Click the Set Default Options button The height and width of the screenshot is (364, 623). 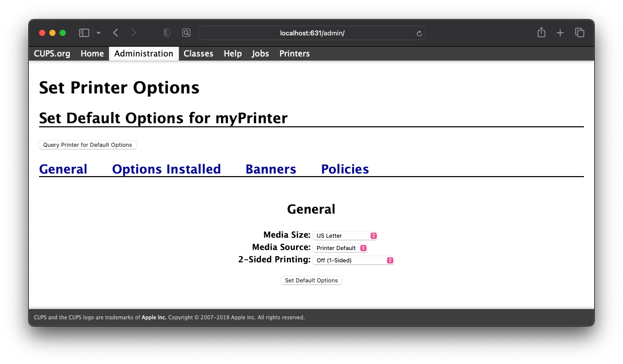click(x=311, y=280)
